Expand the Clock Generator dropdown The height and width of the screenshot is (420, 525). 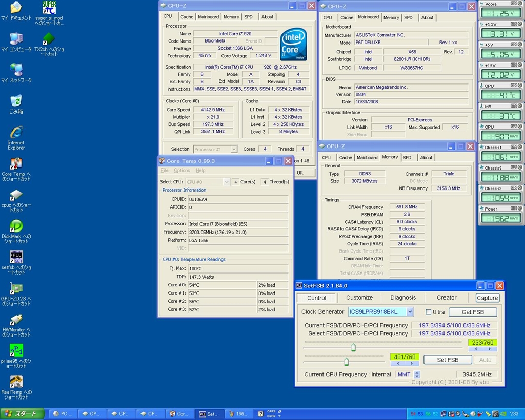click(x=410, y=312)
